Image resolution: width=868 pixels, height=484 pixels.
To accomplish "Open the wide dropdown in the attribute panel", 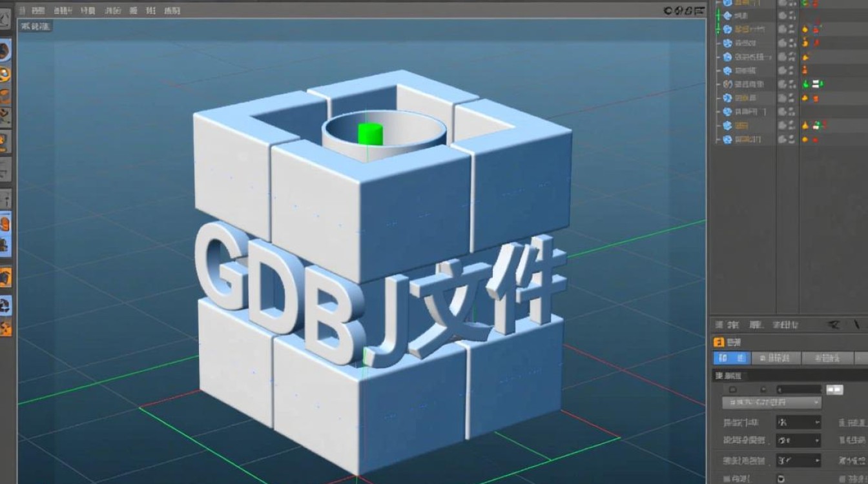I will coord(772,402).
